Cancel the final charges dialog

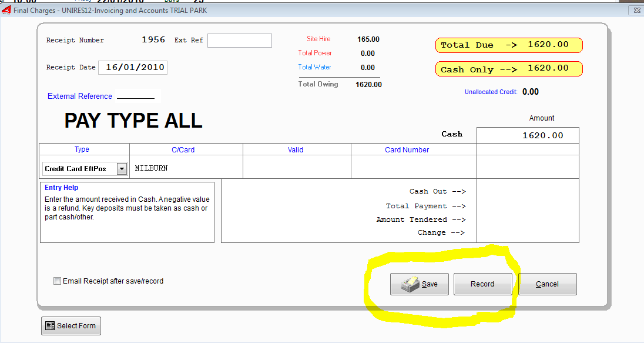pos(548,284)
